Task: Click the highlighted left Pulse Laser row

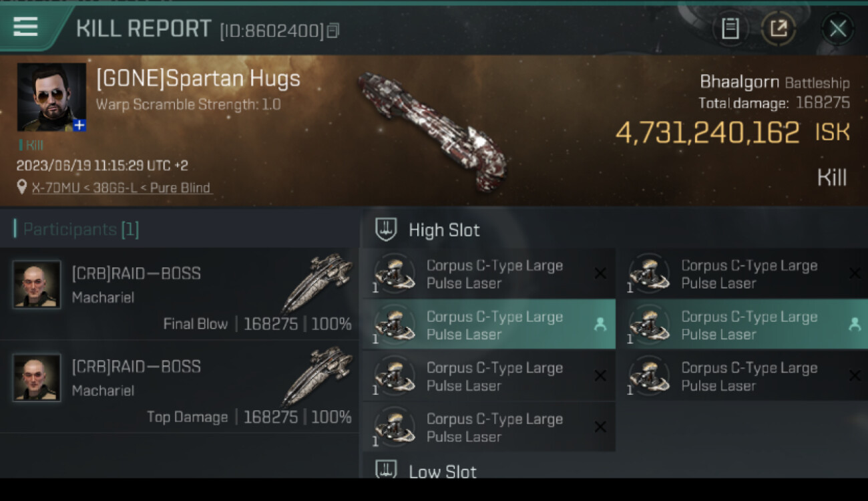Action: coord(487,325)
